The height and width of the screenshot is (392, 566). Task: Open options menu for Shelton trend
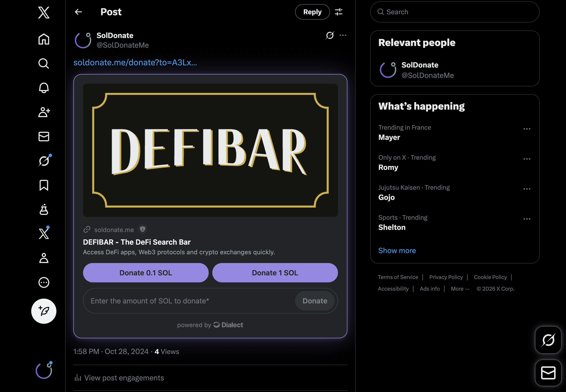(527, 219)
